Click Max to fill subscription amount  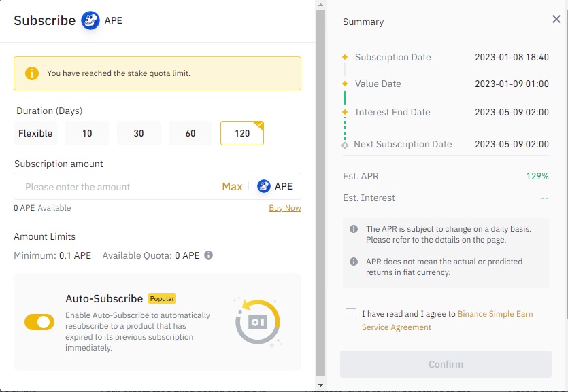pyautogui.click(x=232, y=187)
